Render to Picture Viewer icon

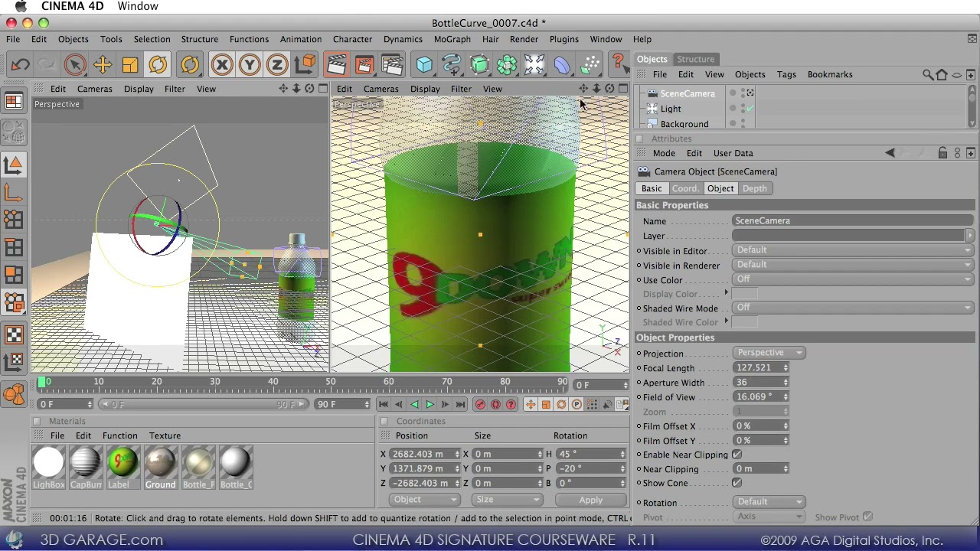coord(364,65)
